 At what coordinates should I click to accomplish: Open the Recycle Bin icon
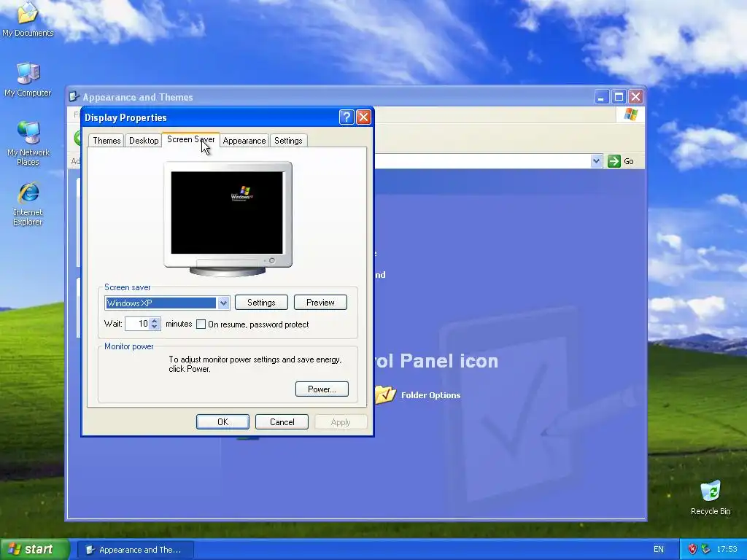711,497
